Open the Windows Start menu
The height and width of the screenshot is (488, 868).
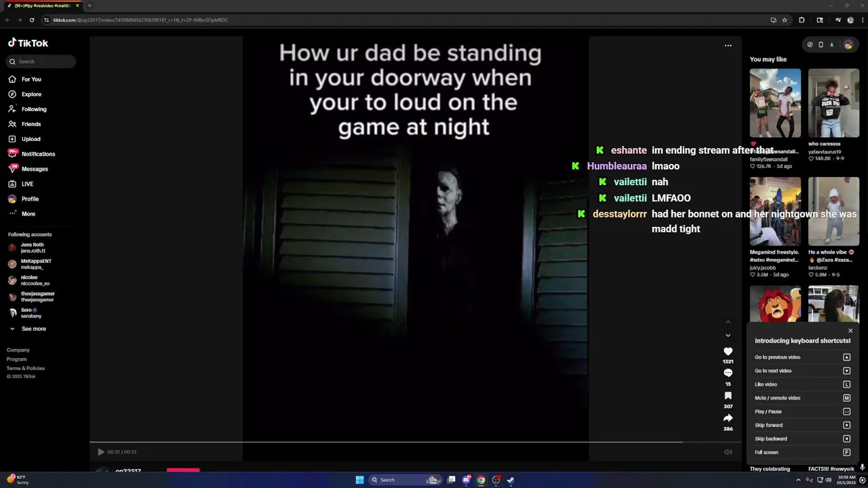[359, 480]
